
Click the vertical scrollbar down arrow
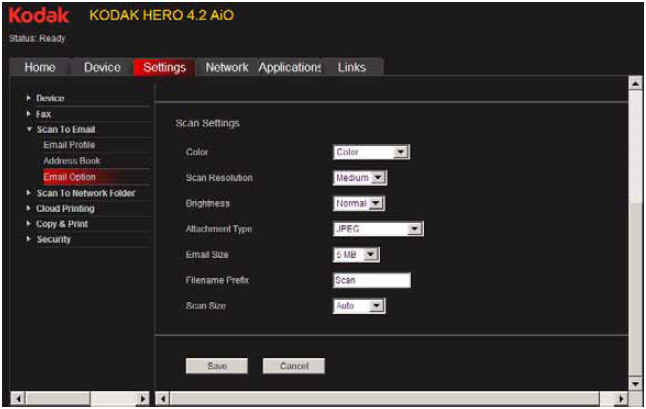[635, 383]
